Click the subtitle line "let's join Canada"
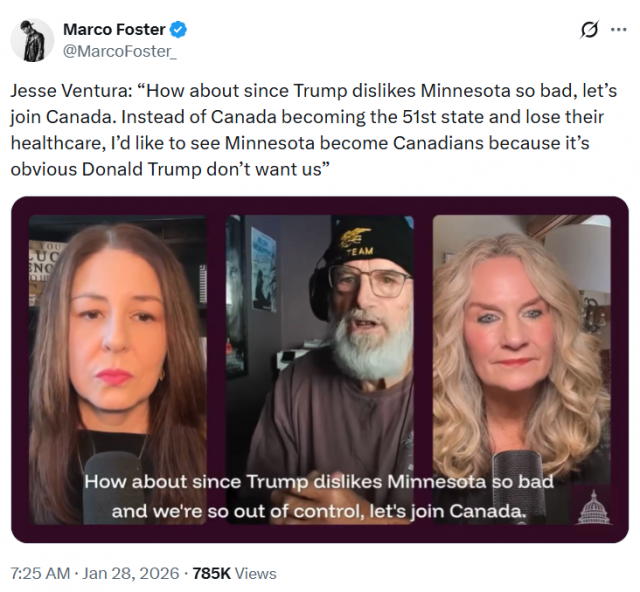The image size is (640, 592). [x=448, y=511]
